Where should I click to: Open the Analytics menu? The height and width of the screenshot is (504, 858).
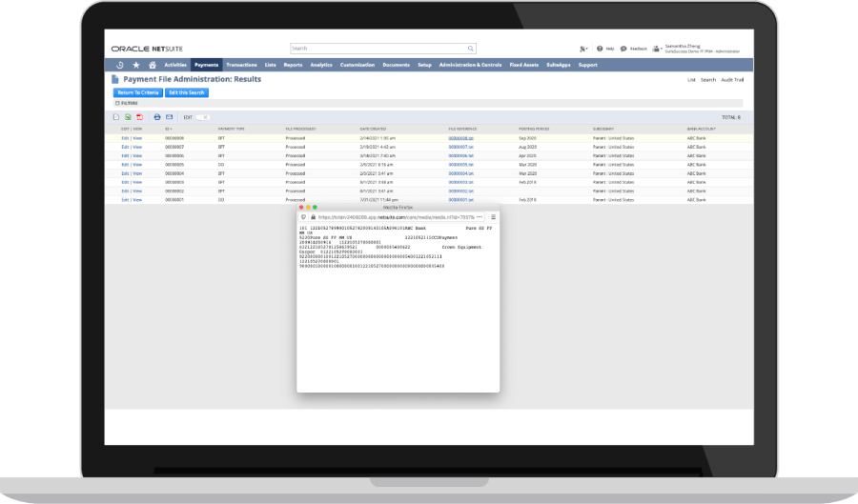[321, 65]
